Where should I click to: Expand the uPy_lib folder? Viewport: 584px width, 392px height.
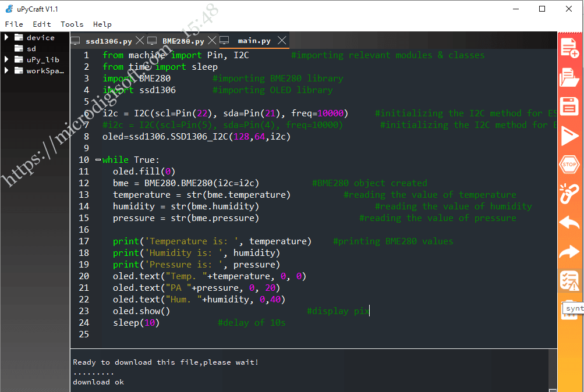click(x=6, y=59)
